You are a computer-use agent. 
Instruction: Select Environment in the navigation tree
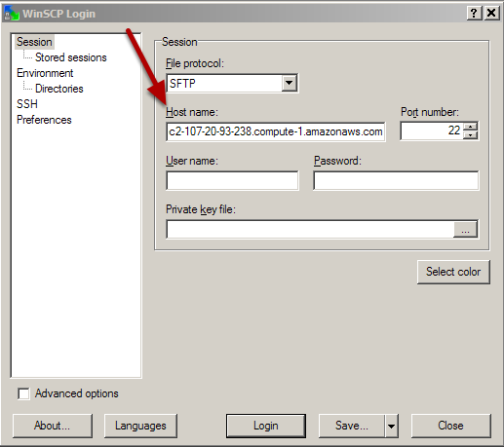45,73
